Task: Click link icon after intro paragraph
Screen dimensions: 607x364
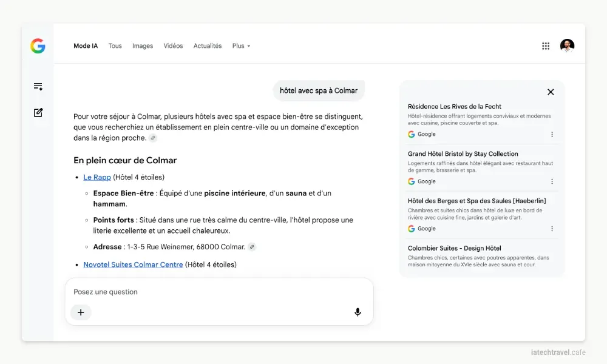Action: (153, 138)
